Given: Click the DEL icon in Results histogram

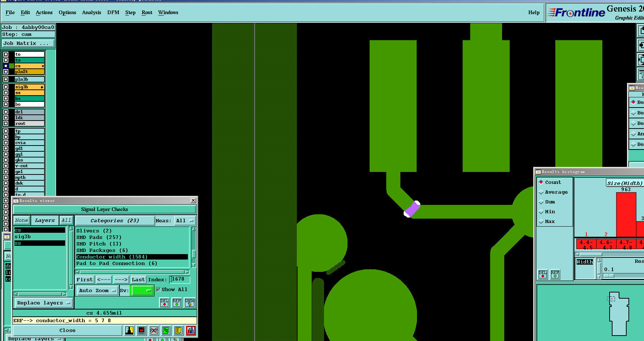Looking at the screenshot, I should [543, 274].
